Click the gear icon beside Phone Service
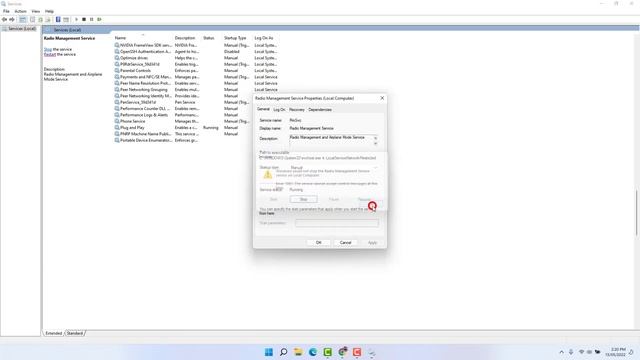640x360 pixels. pyautogui.click(x=117, y=121)
